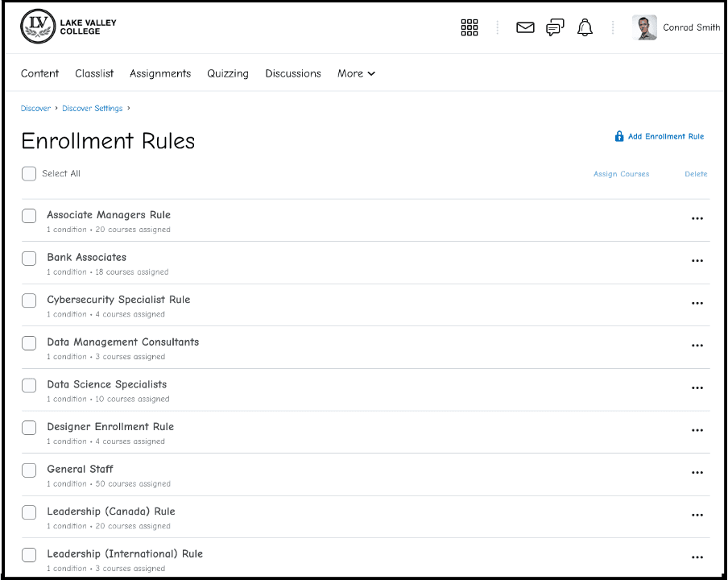Open the app grid waffle icon
Viewport: 728px width, 580px height.
[469, 27]
